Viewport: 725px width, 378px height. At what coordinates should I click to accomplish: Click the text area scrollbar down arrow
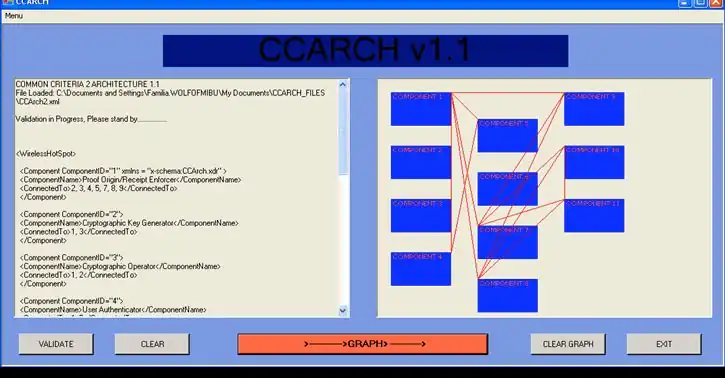click(343, 311)
